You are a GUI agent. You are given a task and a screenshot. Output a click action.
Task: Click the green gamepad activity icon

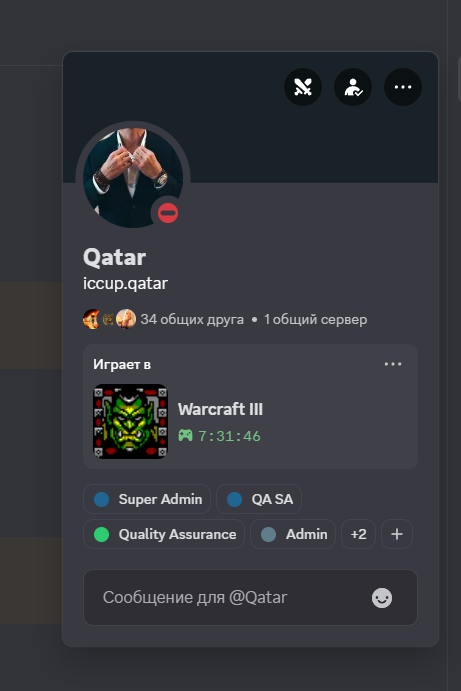click(x=185, y=436)
